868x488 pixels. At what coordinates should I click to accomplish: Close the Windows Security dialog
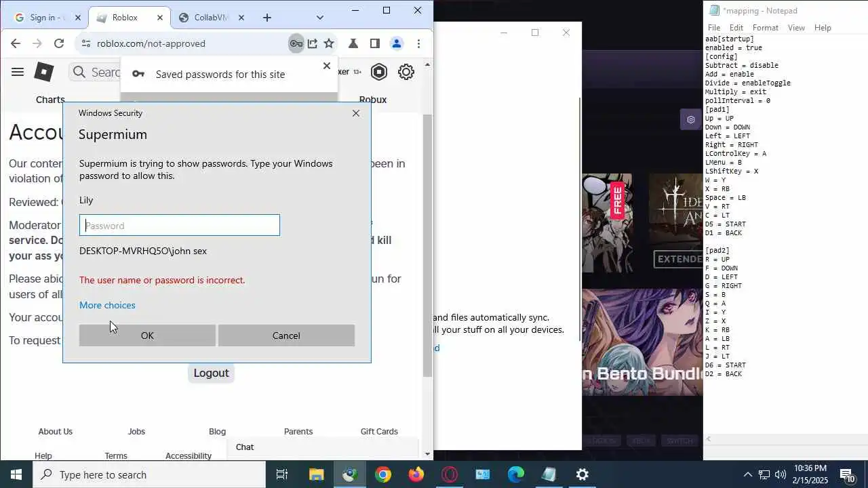[356, 113]
